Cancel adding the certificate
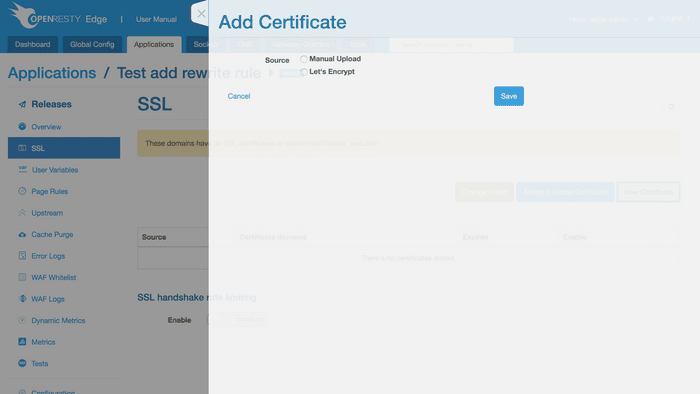The width and height of the screenshot is (700, 394). point(239,96)
